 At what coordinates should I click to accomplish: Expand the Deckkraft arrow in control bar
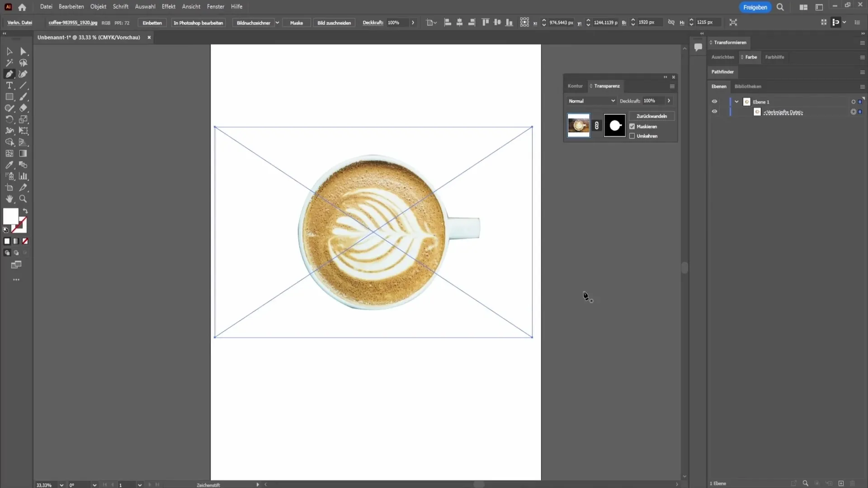(413, 23)
